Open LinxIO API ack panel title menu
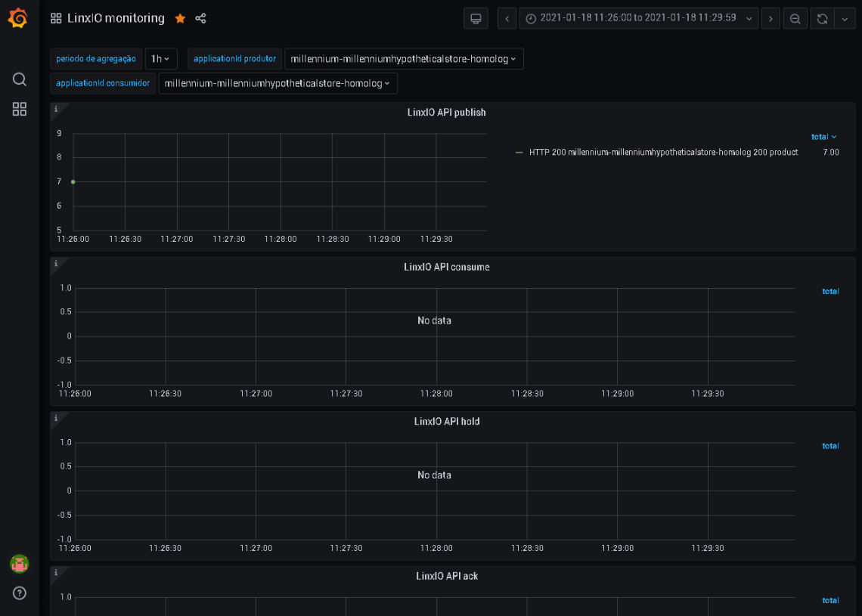862x616 pixels. (x=446, y=576)
